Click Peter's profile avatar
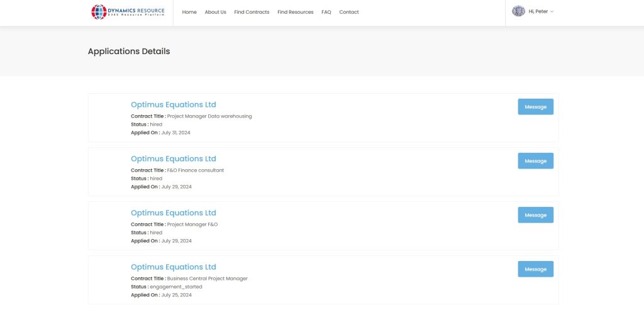 tap(518, 11)
